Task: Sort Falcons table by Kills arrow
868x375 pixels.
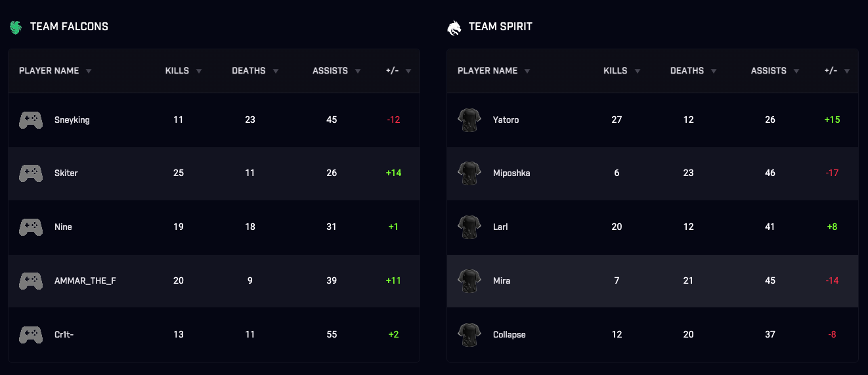Action: (199, 71)
